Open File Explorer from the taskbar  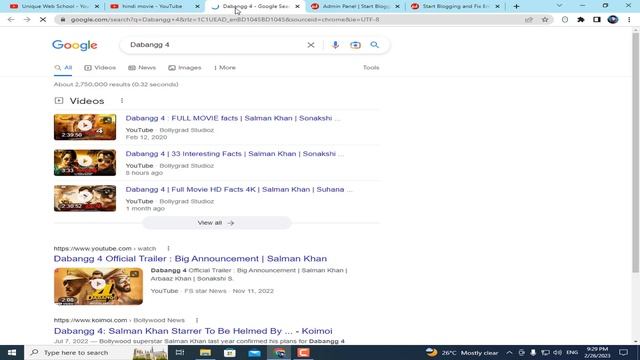tap(205, 353)
